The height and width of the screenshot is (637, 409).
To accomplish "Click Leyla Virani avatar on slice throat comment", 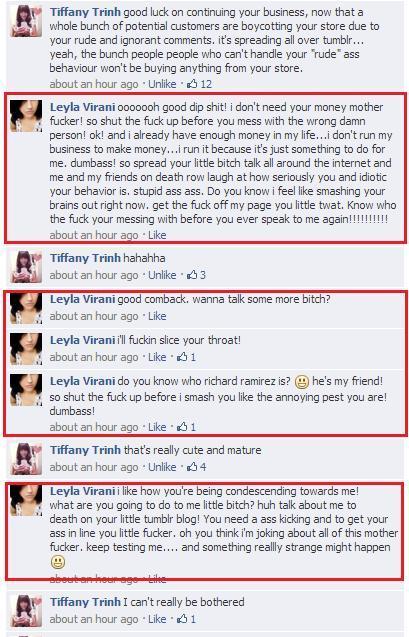I will coord(26,349).
